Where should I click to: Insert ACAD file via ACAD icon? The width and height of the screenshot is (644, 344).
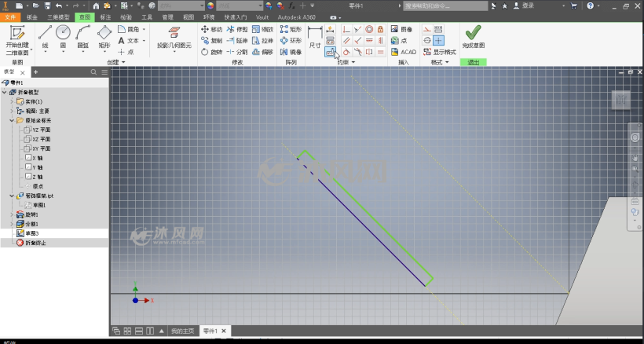click(404, 52)
